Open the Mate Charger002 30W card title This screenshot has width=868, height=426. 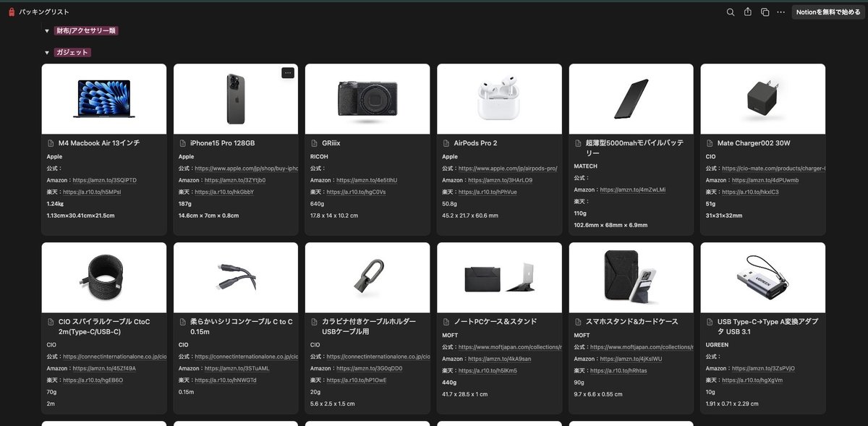(x=754, y=143)
